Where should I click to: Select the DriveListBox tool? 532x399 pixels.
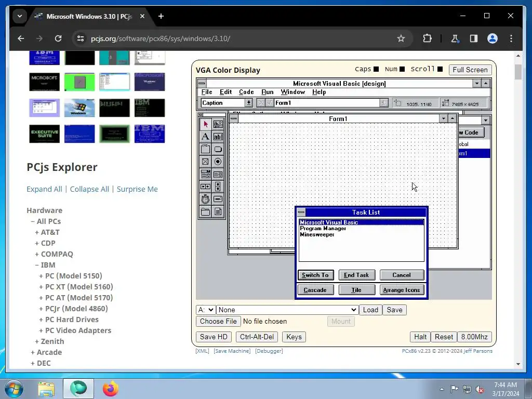[x=218, y=199]
